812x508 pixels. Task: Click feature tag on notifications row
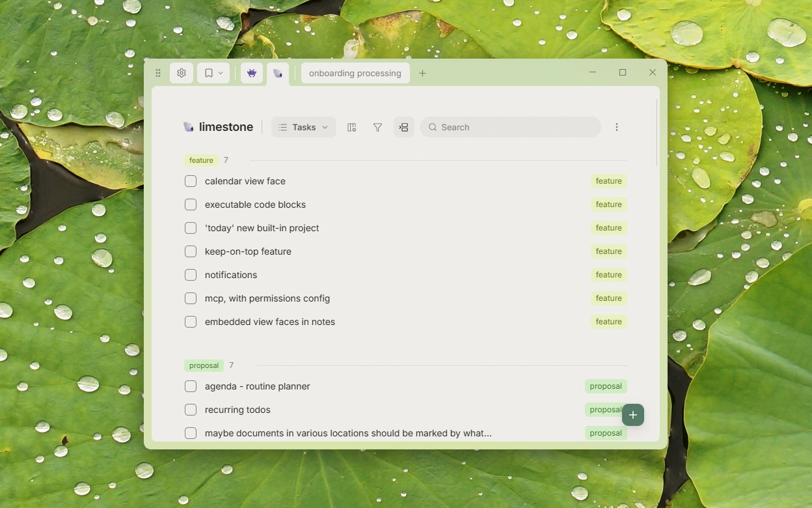tap(608, 275)
